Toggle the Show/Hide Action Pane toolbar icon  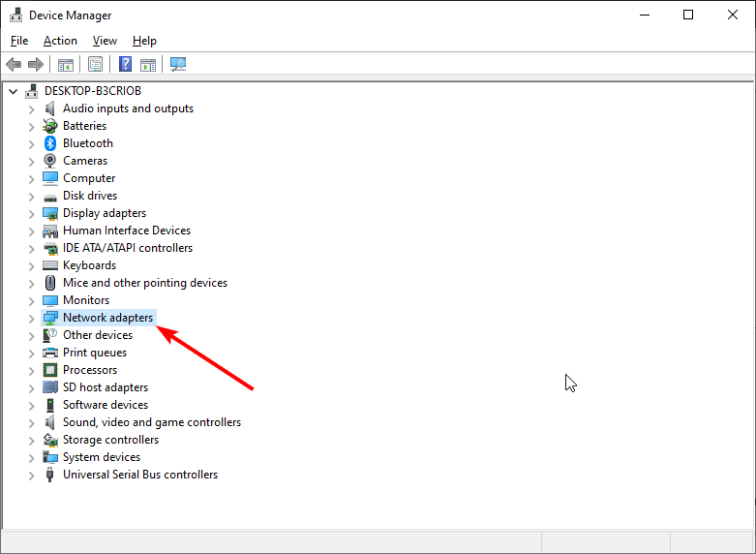coord(148,64)
